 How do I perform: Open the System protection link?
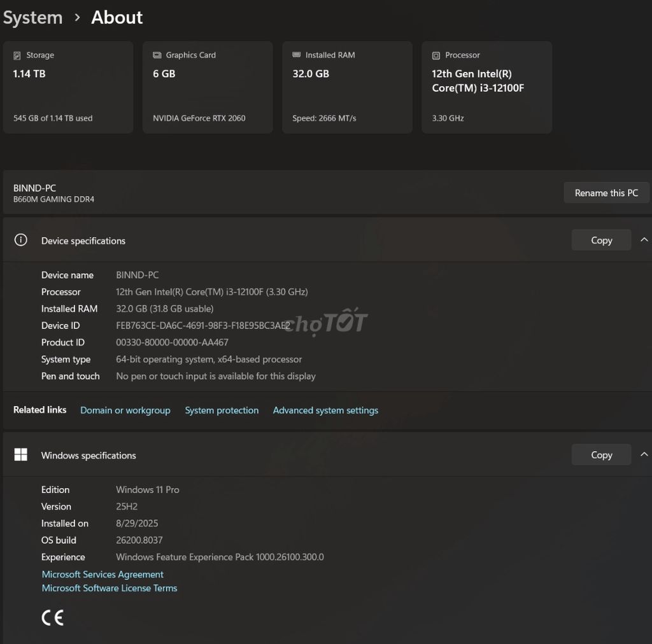coord(222,410)
